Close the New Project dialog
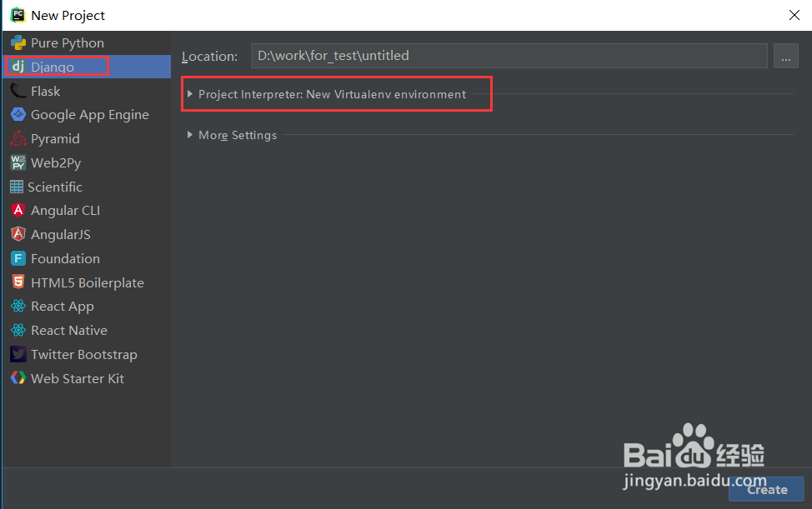The height and width of the screenshot is (509, 812). (x=794, y=15)
